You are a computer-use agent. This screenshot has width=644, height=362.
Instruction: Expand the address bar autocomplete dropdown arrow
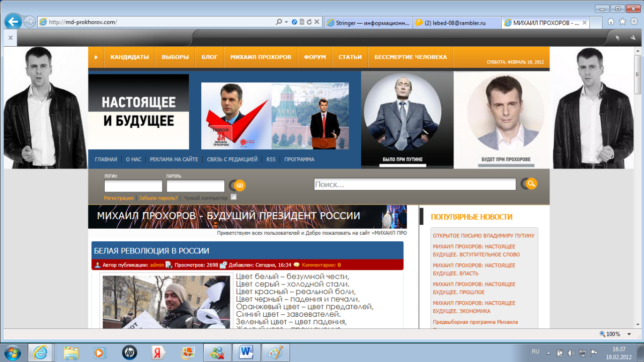click(x=286, y=22)
